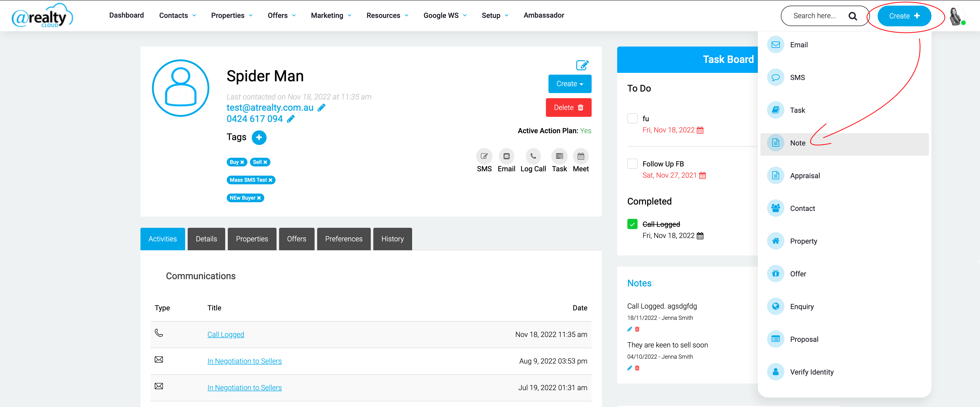The height and width of the screenshot is (407, 980).
Task: Open the Ambassador page
Action: 544,15
